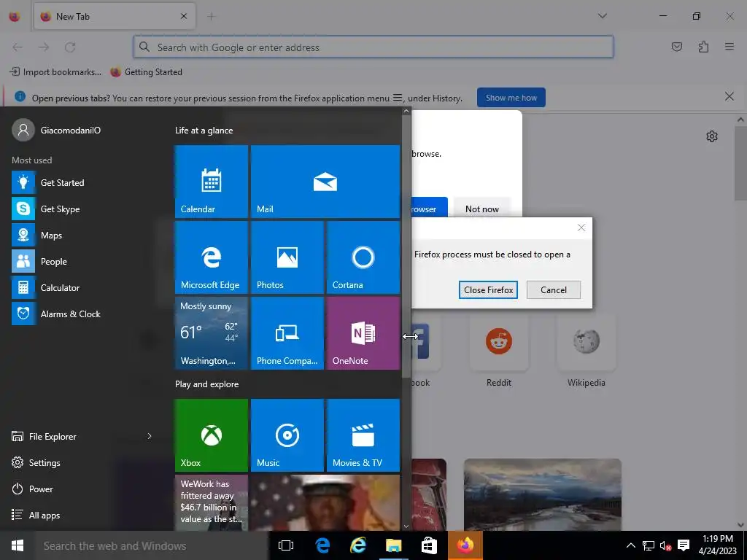Viewport: 747px width, 560px height.
Task: Open Calculator from Most used
Action: (86, 287)
